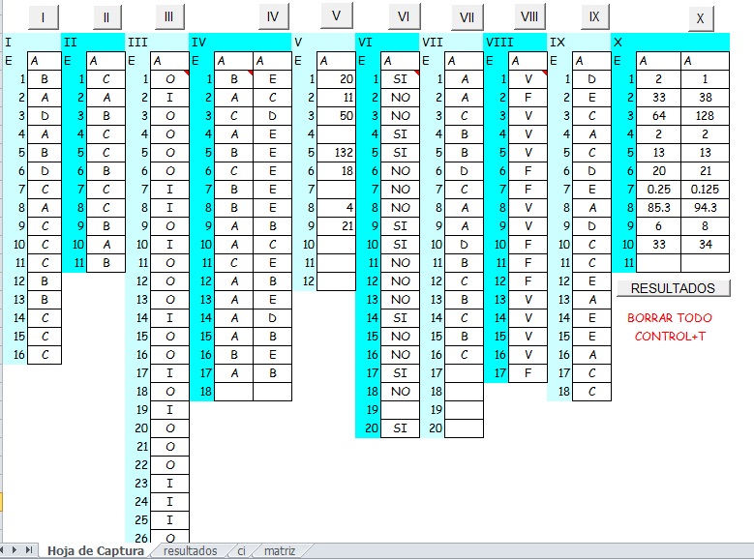754x560 pixels.
Task: Click the VII section button
Action: pyautogui.click(x=467, y=17)
